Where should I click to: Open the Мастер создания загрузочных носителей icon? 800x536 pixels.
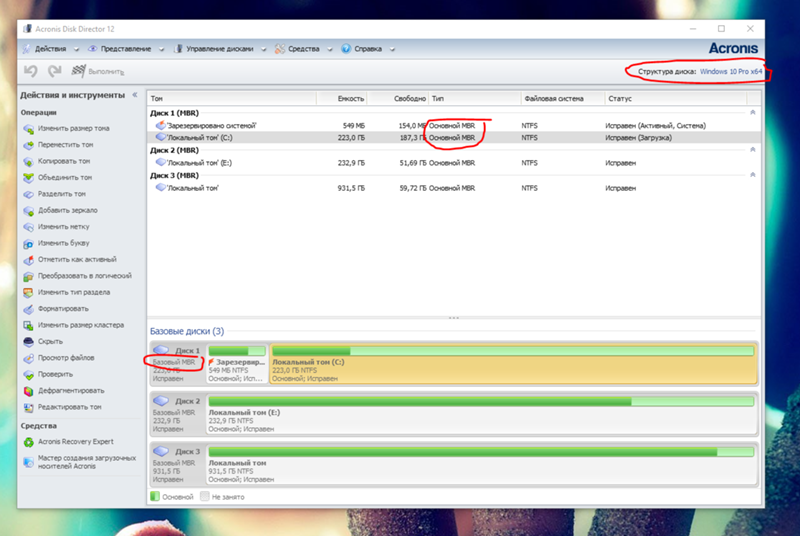point(29,462)
